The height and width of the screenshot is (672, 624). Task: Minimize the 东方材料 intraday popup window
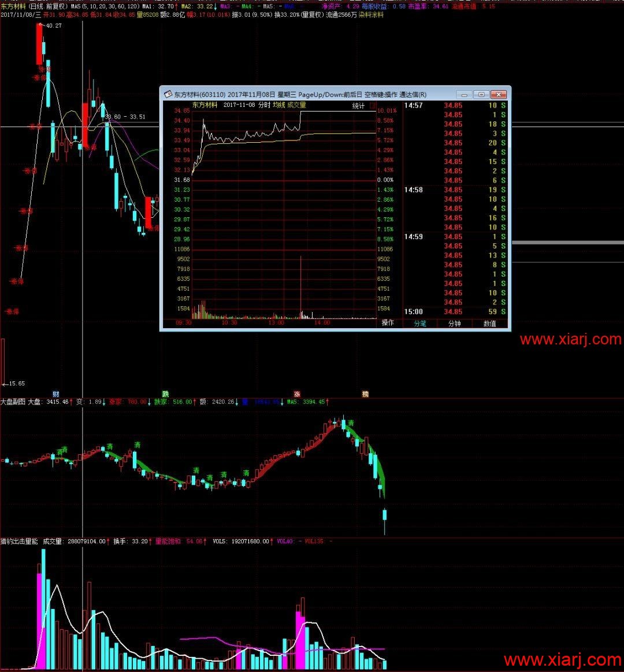[x=464, y=94]
